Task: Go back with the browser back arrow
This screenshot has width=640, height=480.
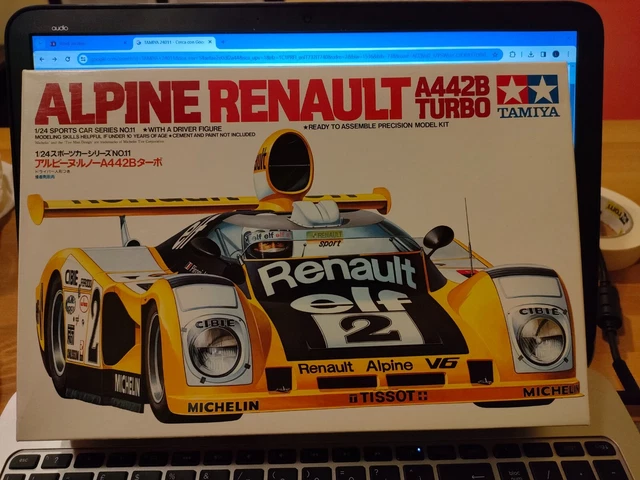Action: coord(42,59)
